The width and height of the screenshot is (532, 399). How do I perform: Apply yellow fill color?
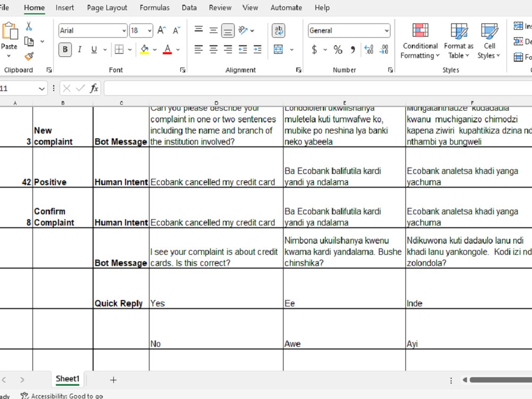[145, 49]
